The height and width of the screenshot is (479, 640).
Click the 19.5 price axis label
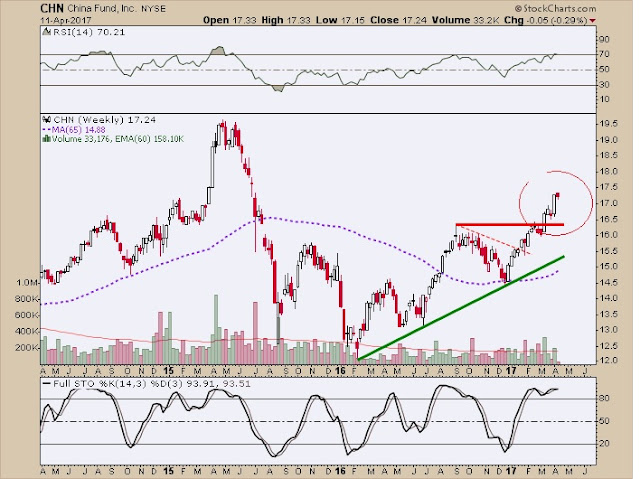tap(608, 124)
